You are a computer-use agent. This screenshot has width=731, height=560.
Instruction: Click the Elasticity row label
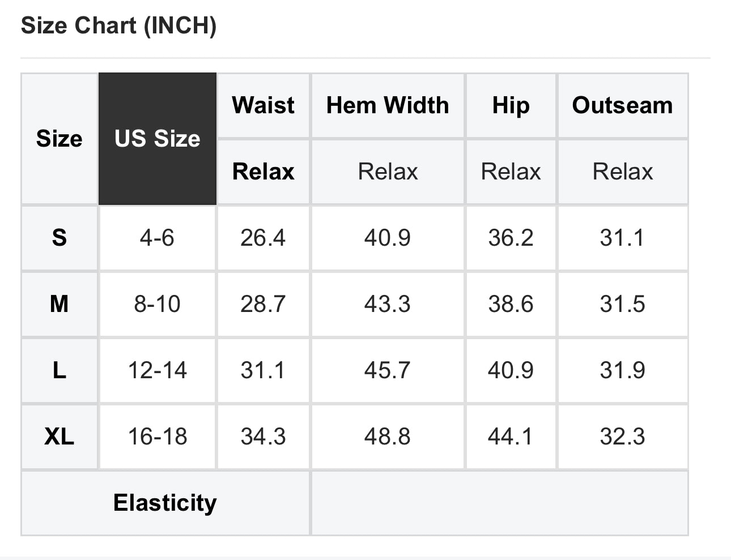[x=165, y=503]
